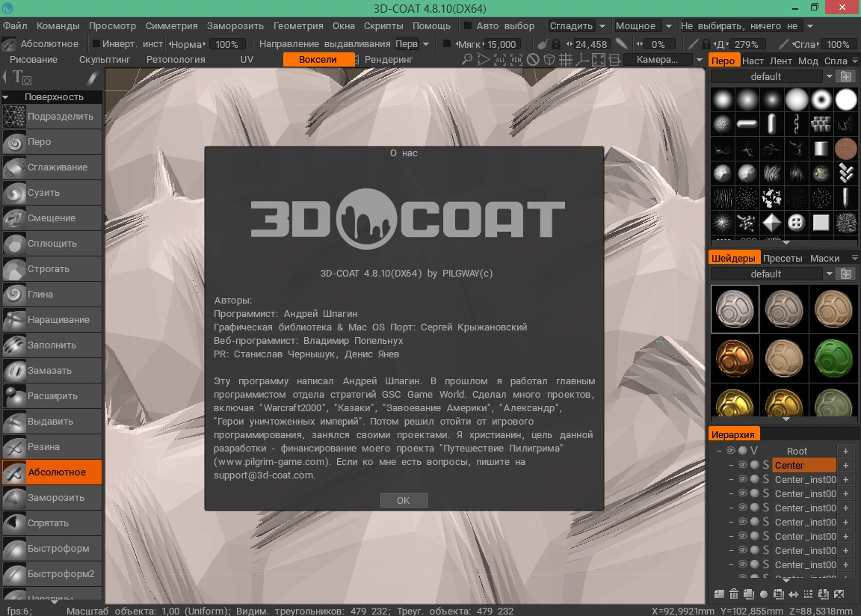Select the Подразделить surface tool
861x616 pixels.
tap(52, 117)
